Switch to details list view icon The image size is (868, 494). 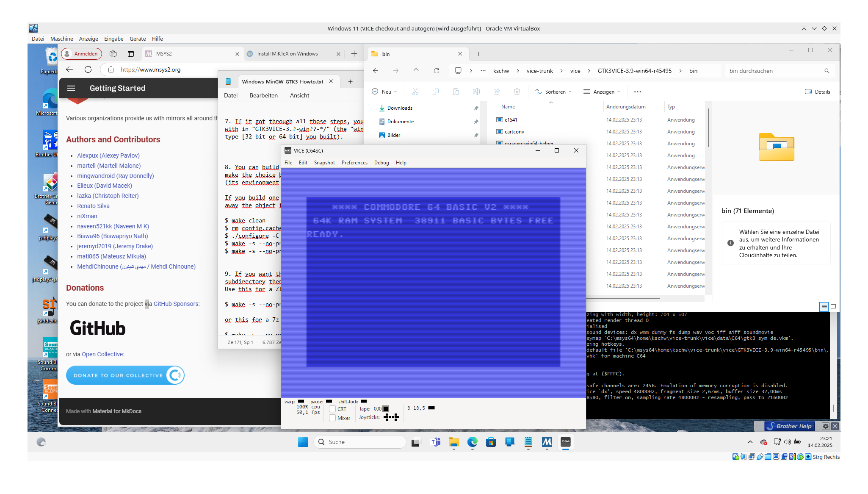click(x=824, y=307)
